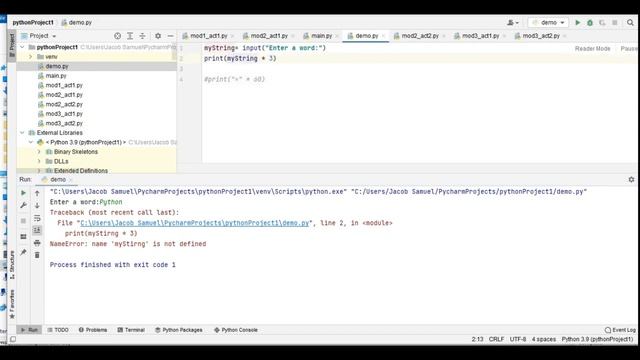
Task: Open run configuration wrench icon
Action: tap(23, 205)
